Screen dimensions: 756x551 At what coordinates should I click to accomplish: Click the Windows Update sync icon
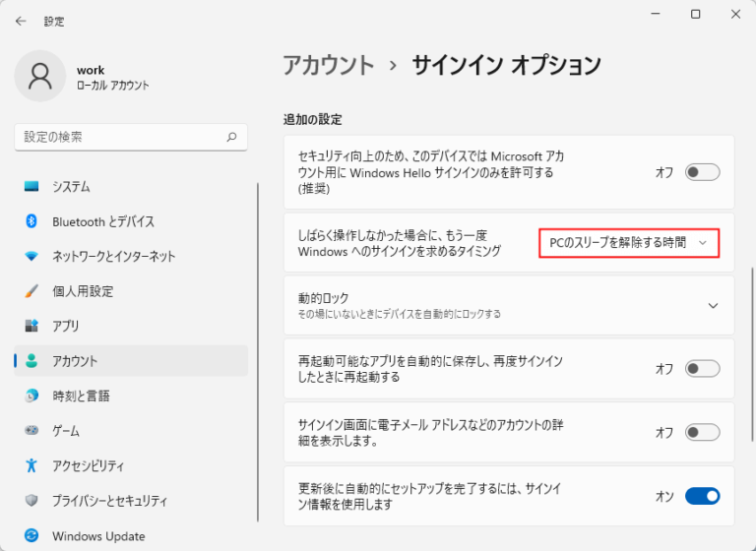31,535
